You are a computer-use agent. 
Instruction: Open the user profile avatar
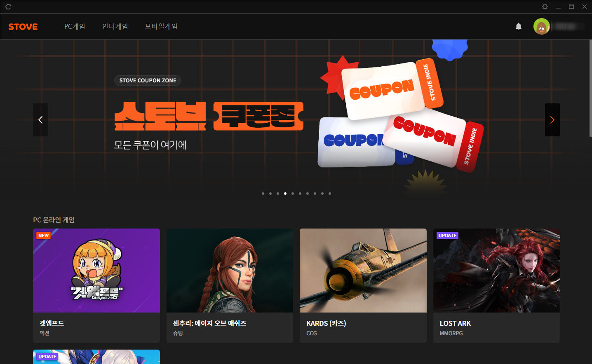tap(541, 26)
